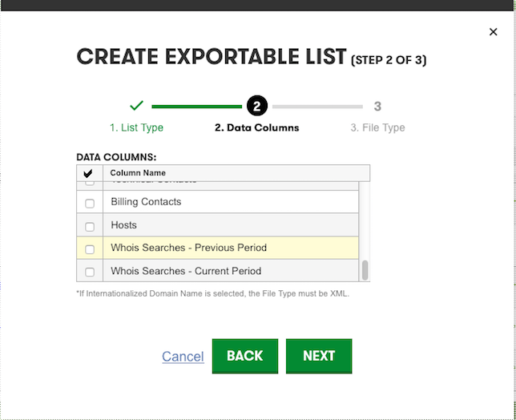Click the Column Name table header
This screenshot has width=516, height=420.
[x=138, y=173]
